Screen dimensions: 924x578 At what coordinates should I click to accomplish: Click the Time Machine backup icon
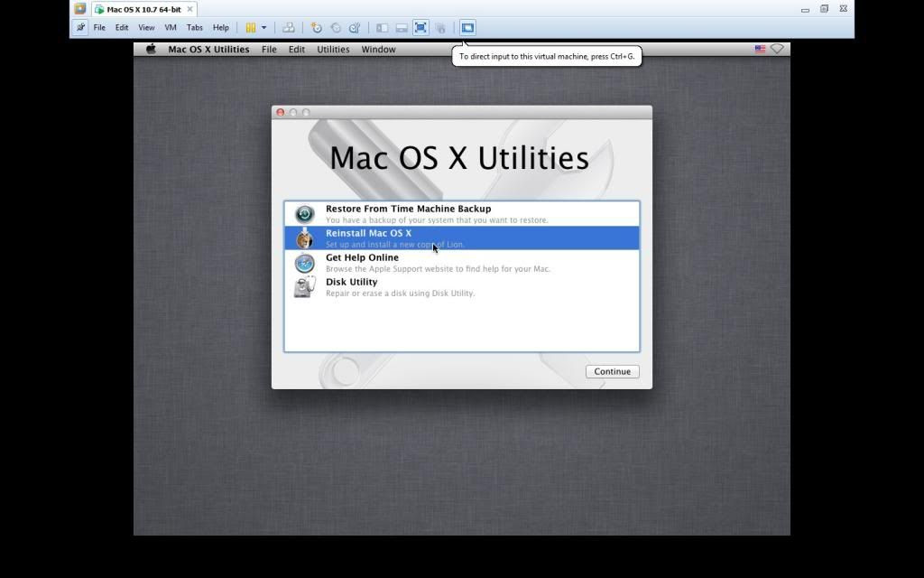tap(305, 213)
